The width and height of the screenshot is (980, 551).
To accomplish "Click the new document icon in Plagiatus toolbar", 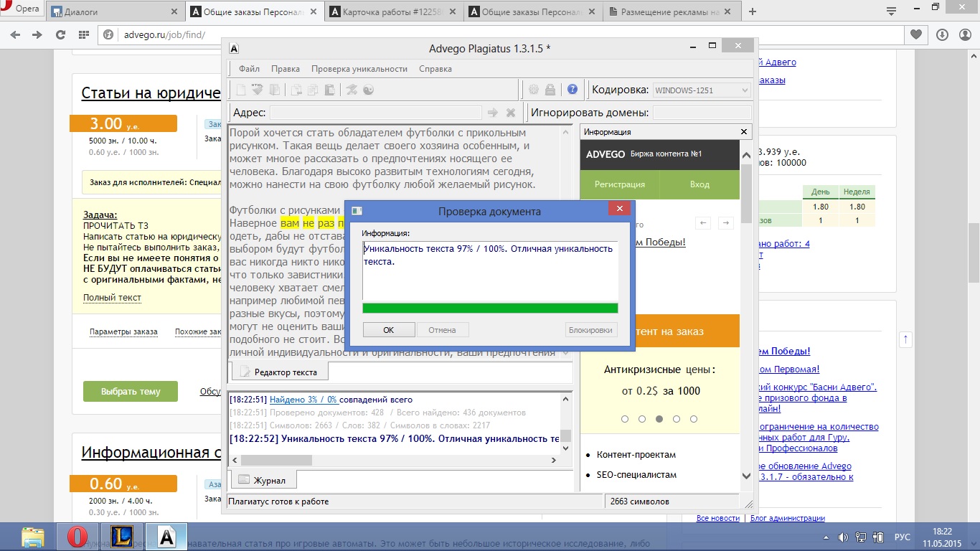I will point(241,90).
